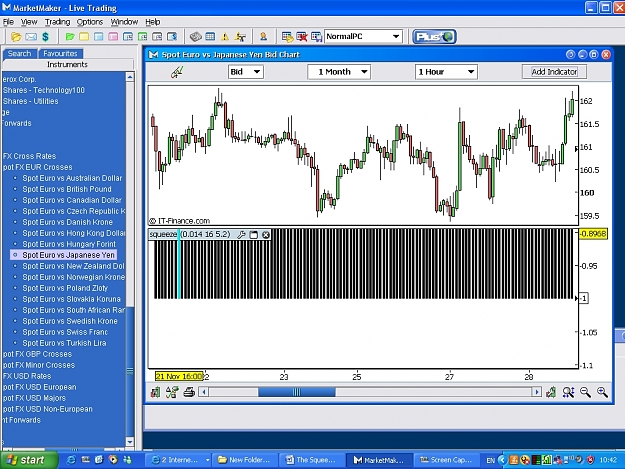Click the chart options icon beside printer
Image resolution: width=625 pixels, height=469 pixels.
click(172, 392)
